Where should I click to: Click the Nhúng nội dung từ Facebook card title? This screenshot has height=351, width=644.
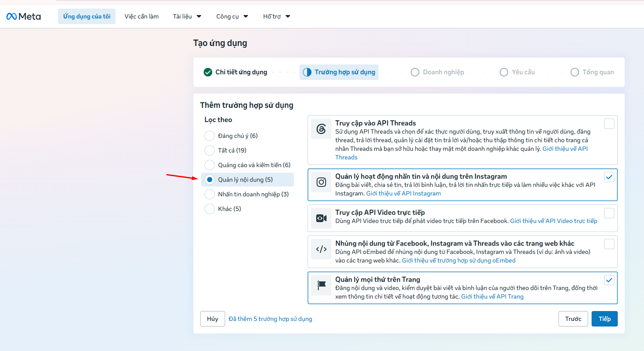pyautogui.click(x=455, y=244)
